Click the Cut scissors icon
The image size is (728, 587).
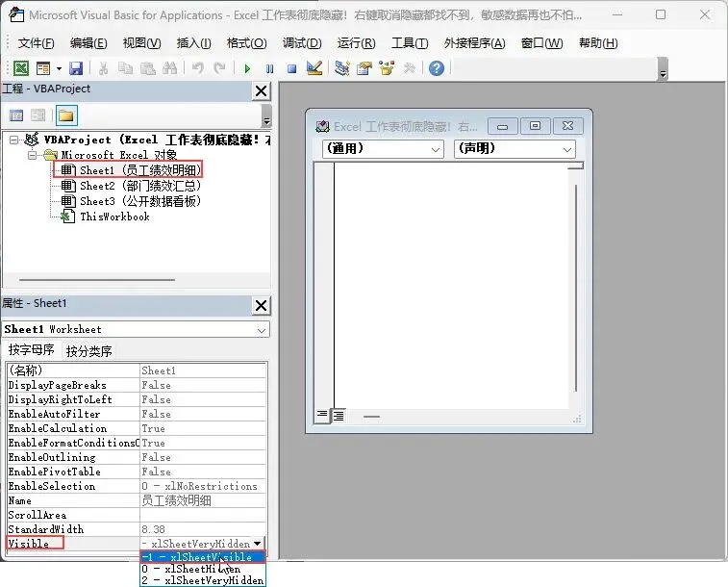coord(103,68)
